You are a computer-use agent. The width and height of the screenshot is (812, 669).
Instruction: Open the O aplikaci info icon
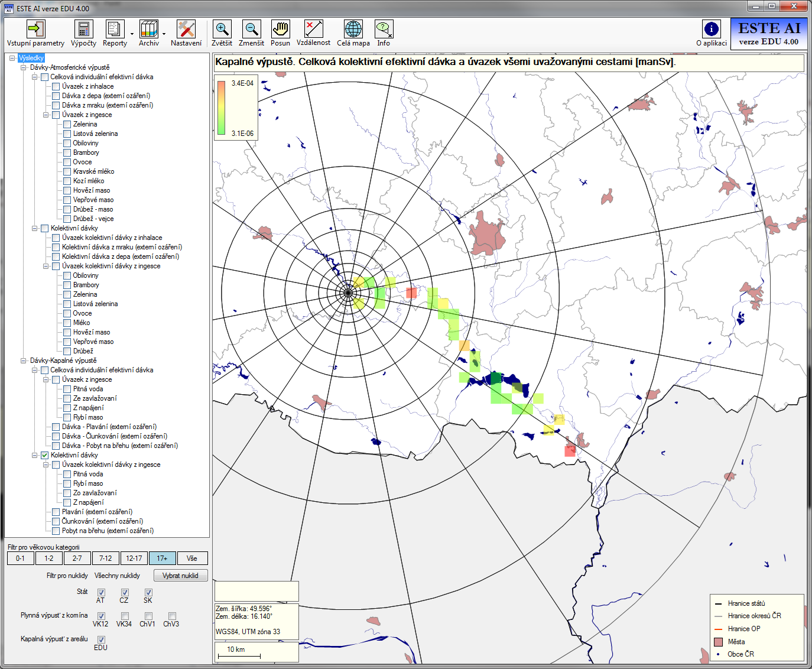click(712, 29)
